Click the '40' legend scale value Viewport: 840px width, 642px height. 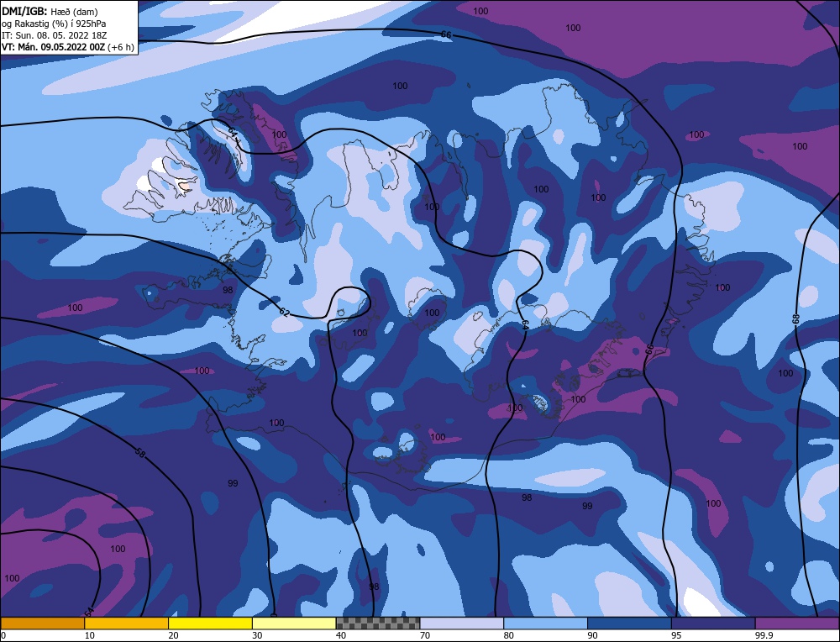pyautogui.click(x=341, y=635)
